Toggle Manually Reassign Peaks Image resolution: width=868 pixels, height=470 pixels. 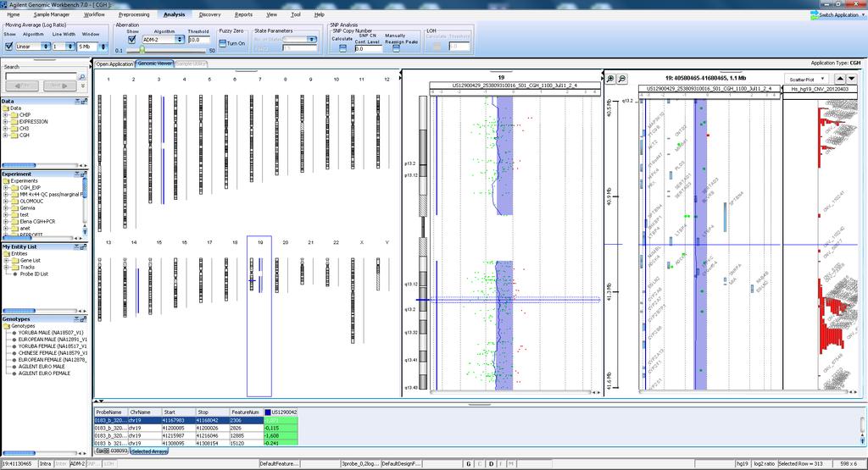[396, 48]
